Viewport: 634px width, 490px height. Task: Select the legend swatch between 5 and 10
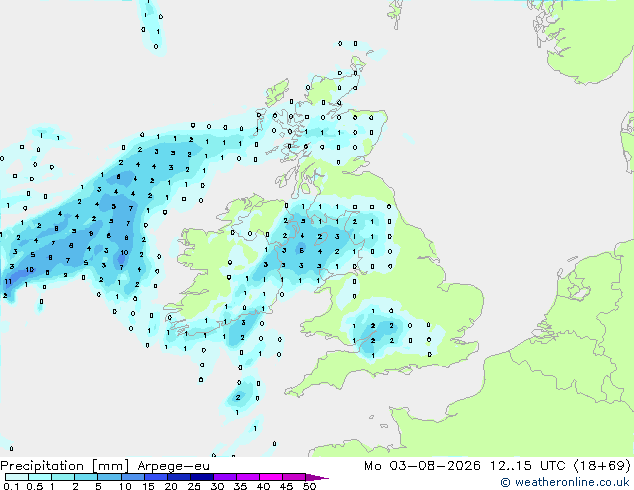pyautogui.click(x=109, y=477)
